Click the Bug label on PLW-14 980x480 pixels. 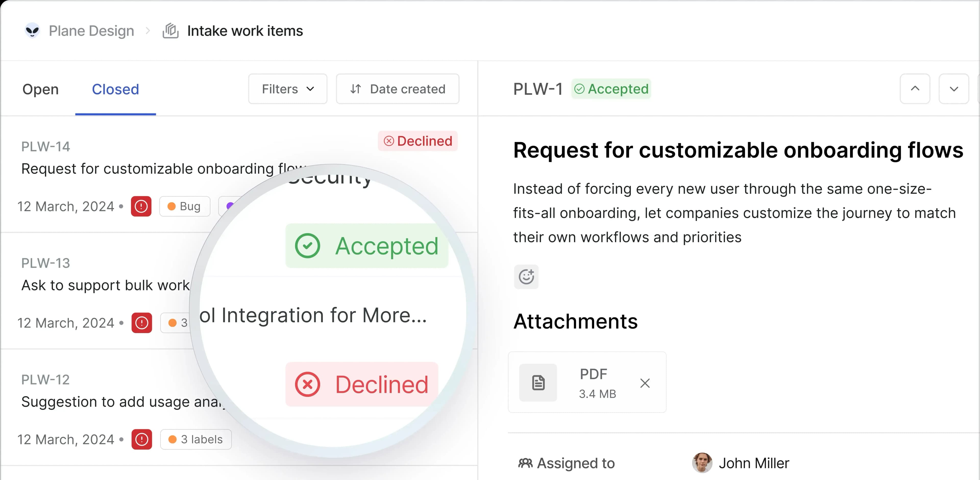point(185,206)
